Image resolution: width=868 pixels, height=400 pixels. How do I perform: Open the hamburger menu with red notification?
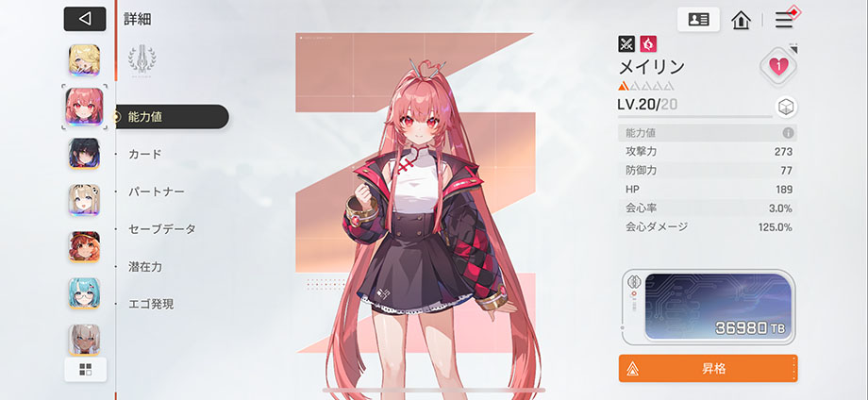(x=784, y=20)
